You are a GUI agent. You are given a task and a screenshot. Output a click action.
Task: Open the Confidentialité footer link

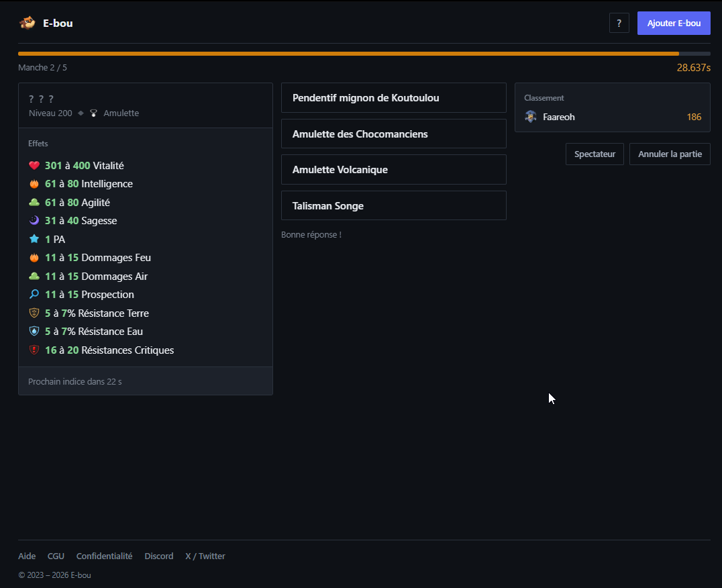tap(104, 556)
